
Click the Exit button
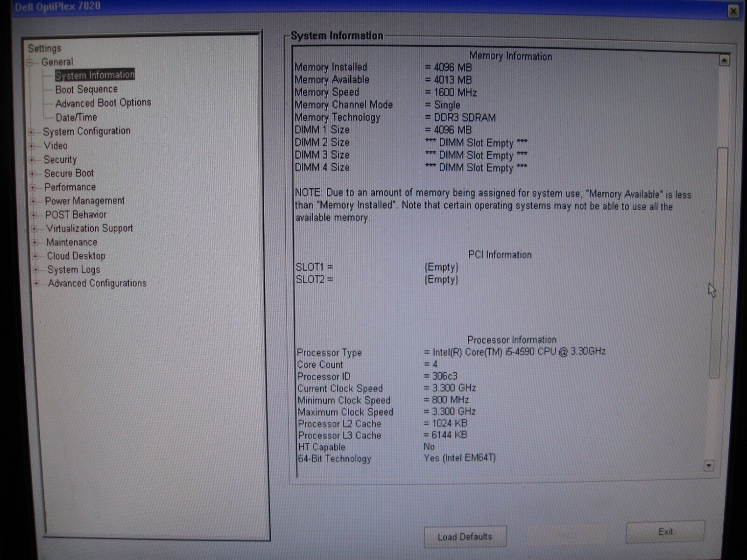coord(665,532)
